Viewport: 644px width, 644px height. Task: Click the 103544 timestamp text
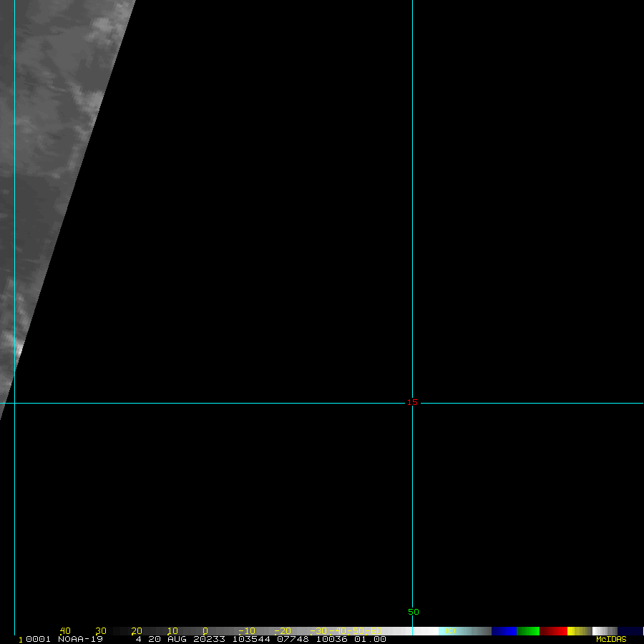(x=251, y=639)
